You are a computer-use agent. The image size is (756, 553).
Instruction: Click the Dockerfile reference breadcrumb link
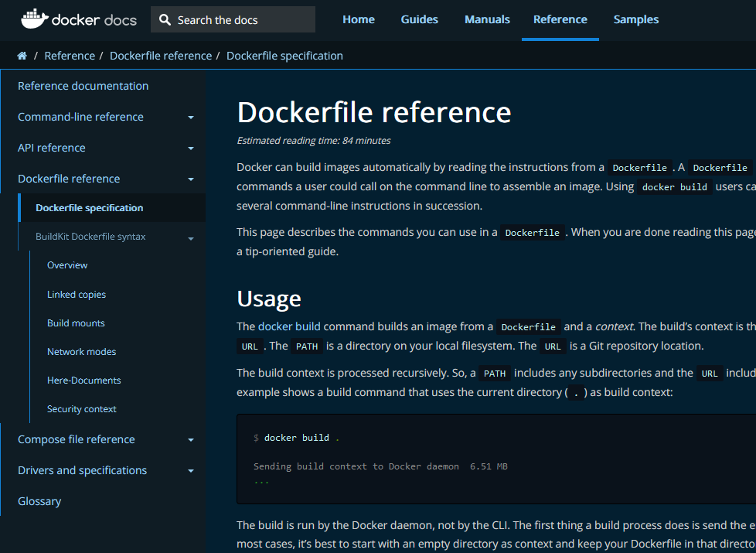click(161, 56)
